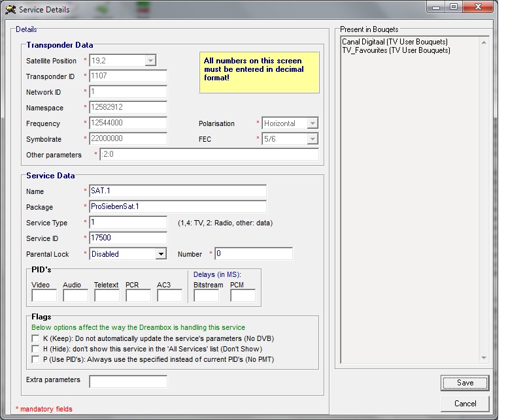Click the Bitstream delay field

point(207,296)
